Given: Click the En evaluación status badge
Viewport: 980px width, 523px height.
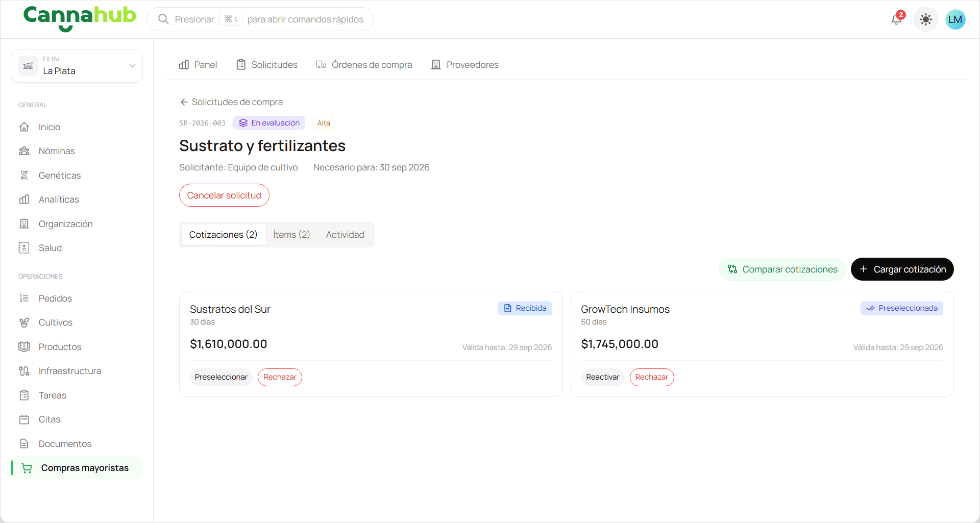Looking at the screenshot, I should coord(269,123).
